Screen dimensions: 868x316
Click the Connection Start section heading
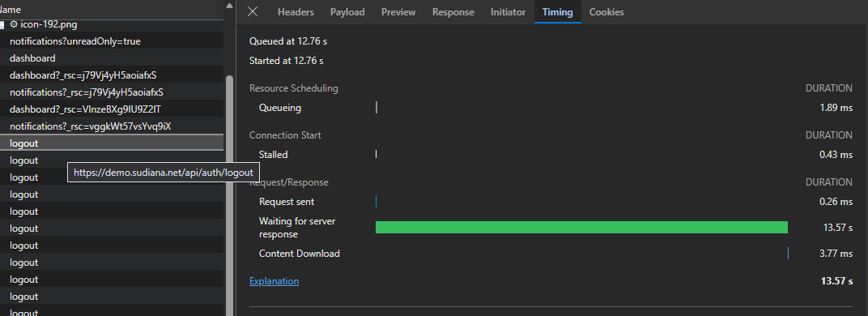tap(285, 135)
